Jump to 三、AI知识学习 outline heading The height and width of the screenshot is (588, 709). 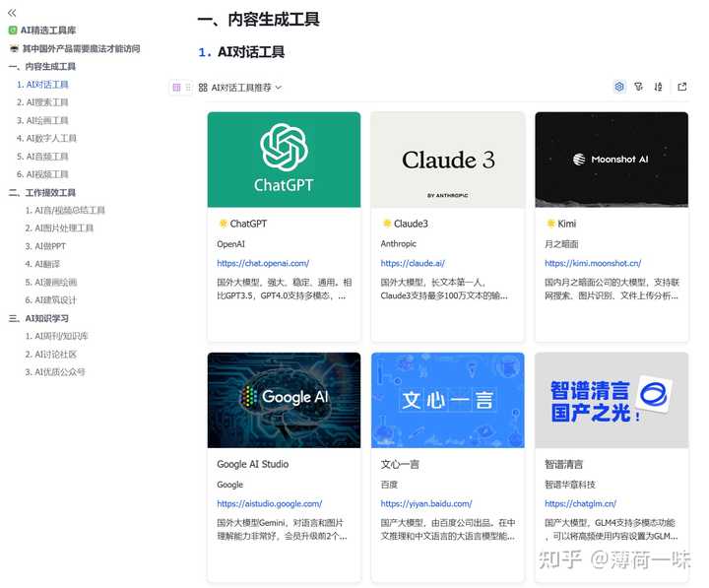pyautogui.click(x=38, y=318)
